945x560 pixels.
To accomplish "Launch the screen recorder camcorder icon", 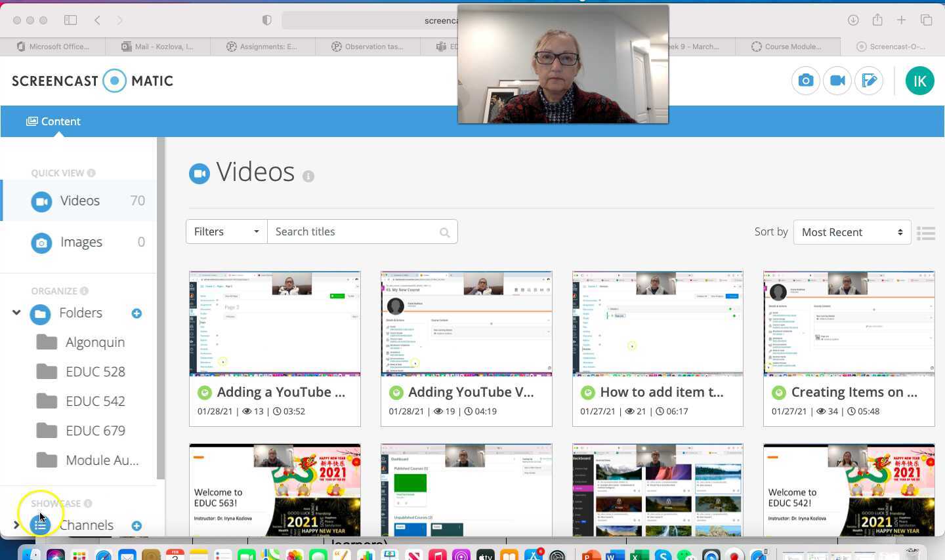I will pos(837,81).
